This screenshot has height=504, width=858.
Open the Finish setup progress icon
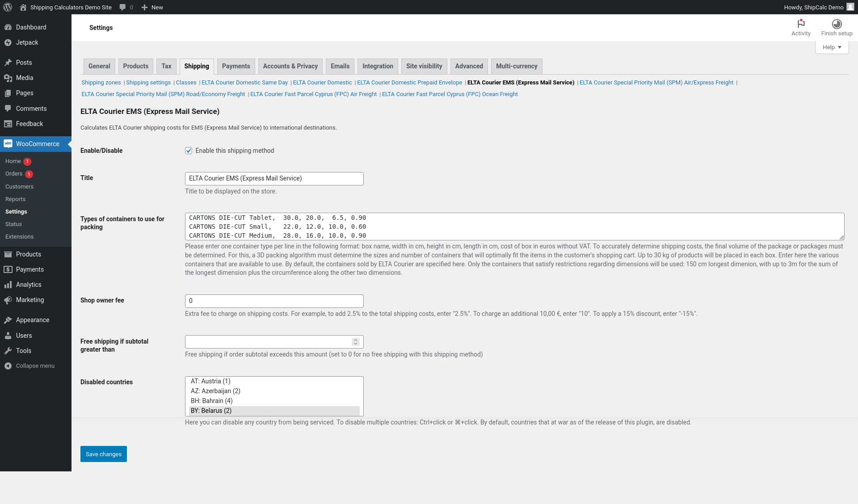837,24
